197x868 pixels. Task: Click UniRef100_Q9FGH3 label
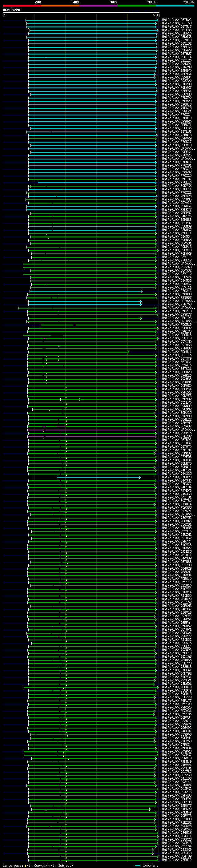coord(177,606)
